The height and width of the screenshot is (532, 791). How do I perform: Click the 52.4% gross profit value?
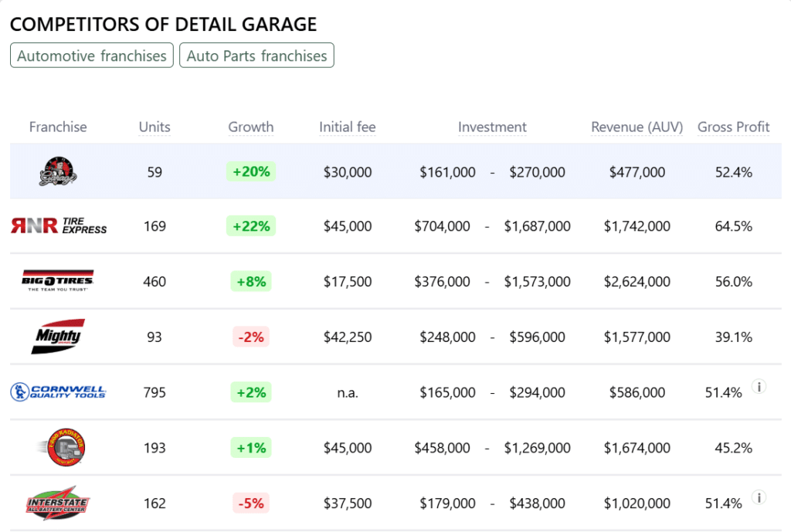pyautogui.click(x=734, y=172)
